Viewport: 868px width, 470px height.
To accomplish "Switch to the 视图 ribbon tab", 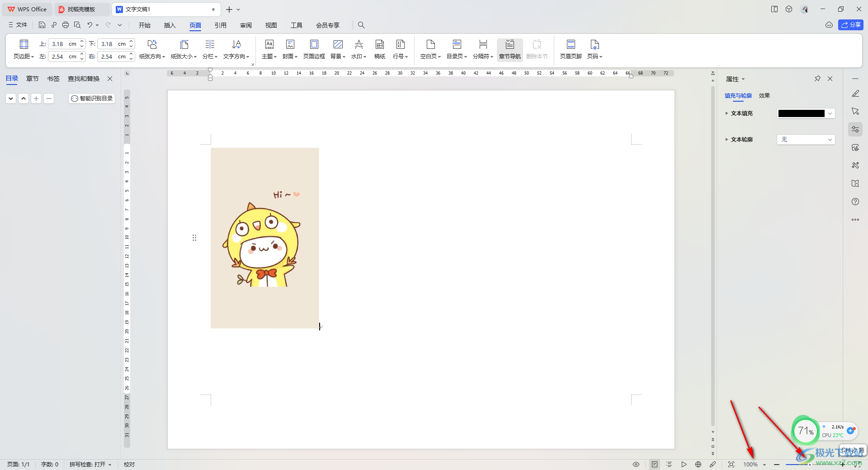I will coord(271,25).
